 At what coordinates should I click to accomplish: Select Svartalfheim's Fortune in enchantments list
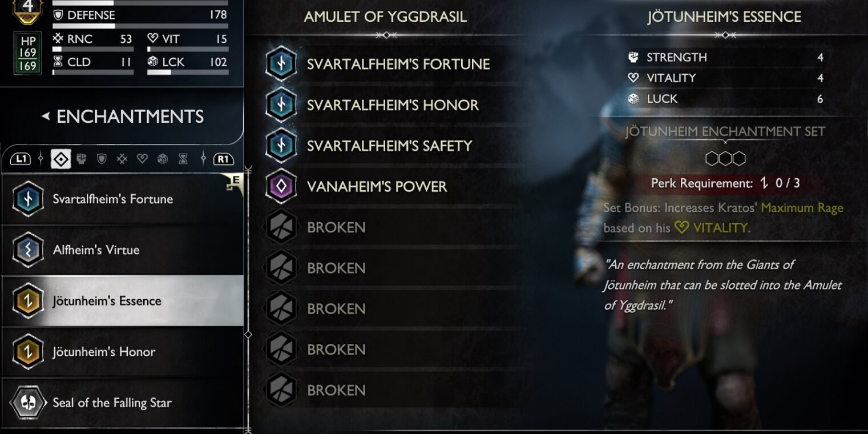[x=122, y=199]
